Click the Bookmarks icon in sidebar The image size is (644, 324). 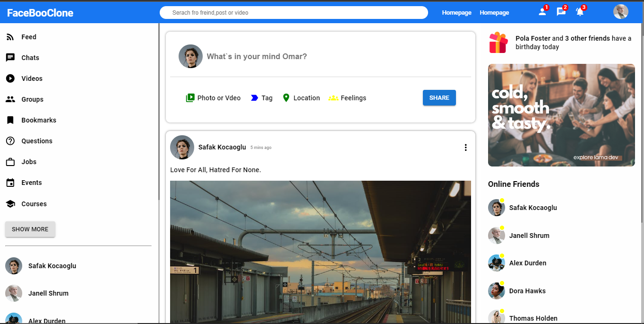(x=10, y=120)
